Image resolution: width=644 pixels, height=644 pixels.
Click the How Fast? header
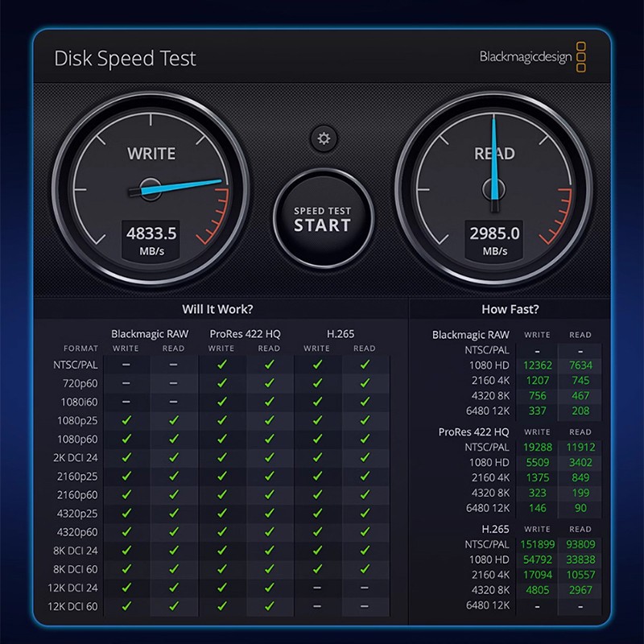[x=510, y=309]
